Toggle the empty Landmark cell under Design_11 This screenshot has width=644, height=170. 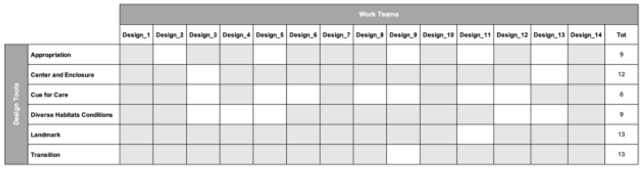(475, 135)
